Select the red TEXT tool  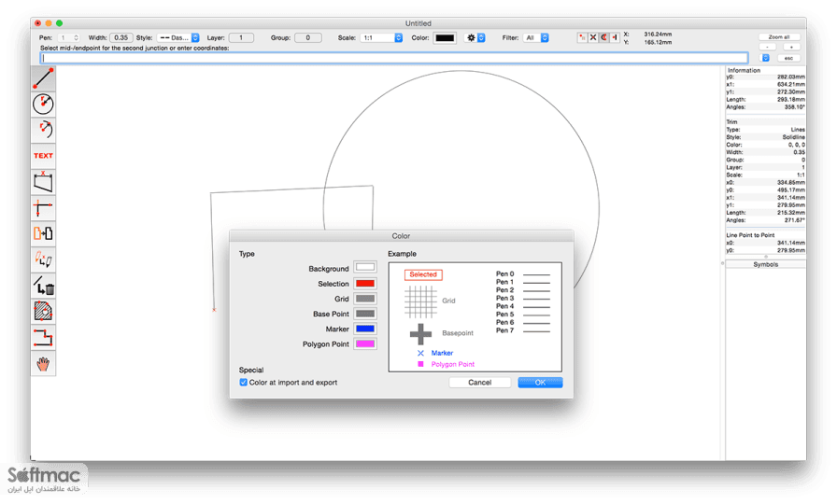click(x=43, y=156)
